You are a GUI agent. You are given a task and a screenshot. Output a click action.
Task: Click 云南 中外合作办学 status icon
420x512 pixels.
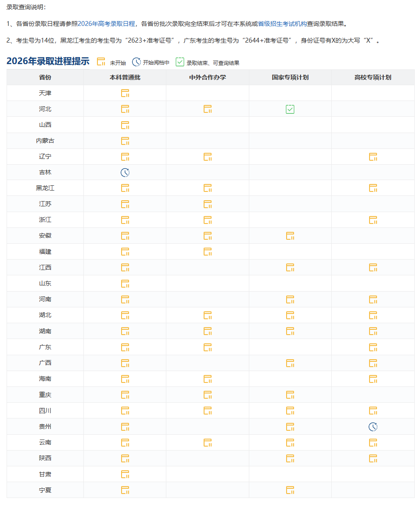coord(208,443)
